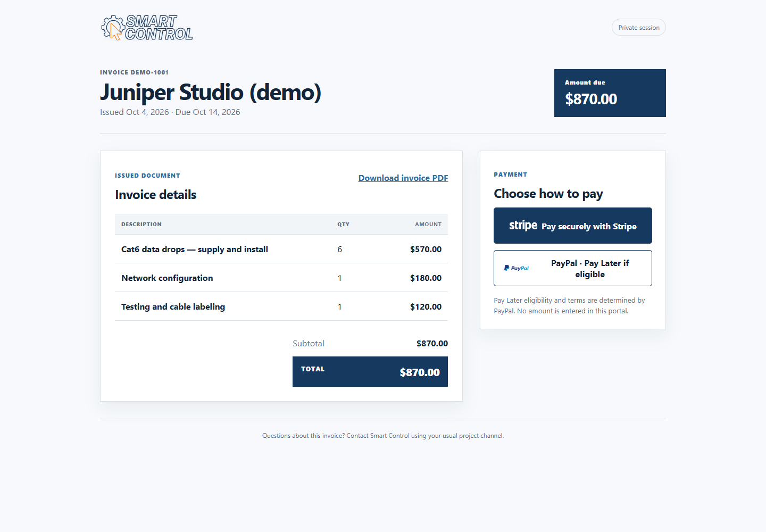
Task: Click the QTY column header
Action: (344, 224)
